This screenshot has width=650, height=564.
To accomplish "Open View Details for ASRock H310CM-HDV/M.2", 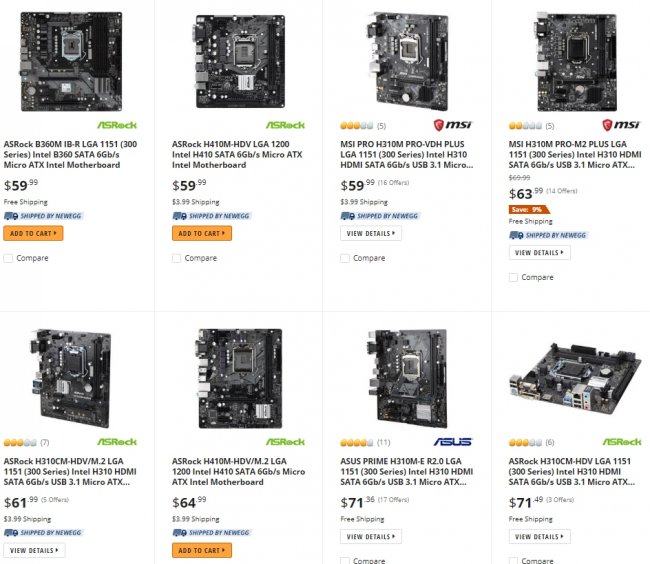I will [x=34, y=550].
